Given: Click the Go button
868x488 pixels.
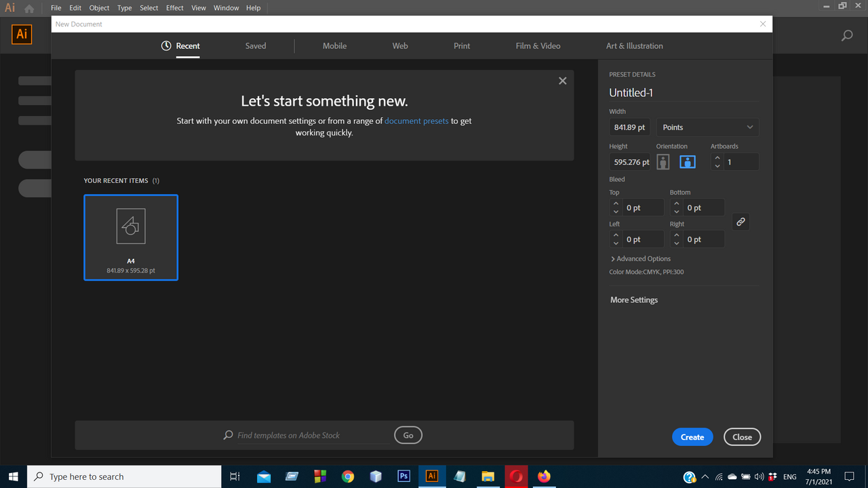Looking at the screenshot, I should 408,435.
